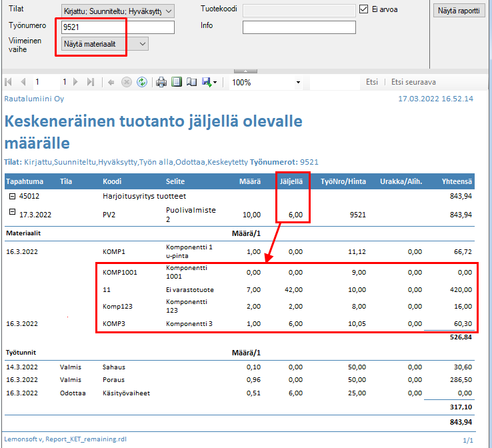Screen dimensions: 492x448
Task: Click 'Etsi' search link
Action: [x=372, y=82]
